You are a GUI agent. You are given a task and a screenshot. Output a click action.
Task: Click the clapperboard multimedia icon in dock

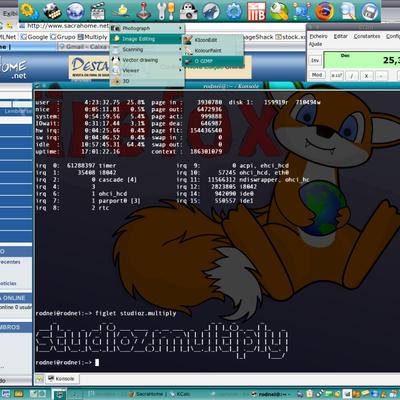[98, 11]
